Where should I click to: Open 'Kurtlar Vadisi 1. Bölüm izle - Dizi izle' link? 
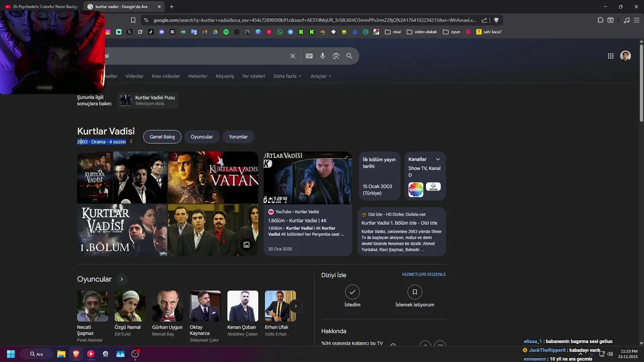pos(399,223)
